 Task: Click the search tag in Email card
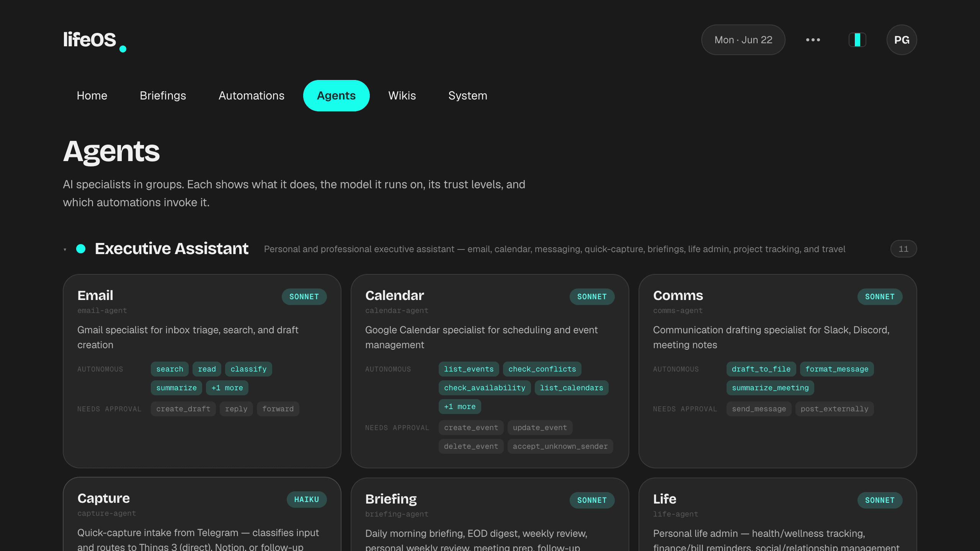pyautogui.click(x=170, y=369)
